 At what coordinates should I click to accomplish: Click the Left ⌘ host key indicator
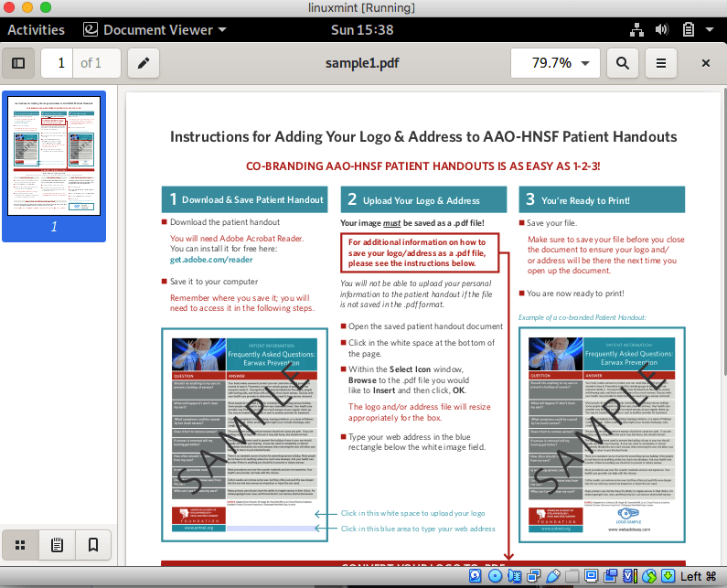point(699,576)
